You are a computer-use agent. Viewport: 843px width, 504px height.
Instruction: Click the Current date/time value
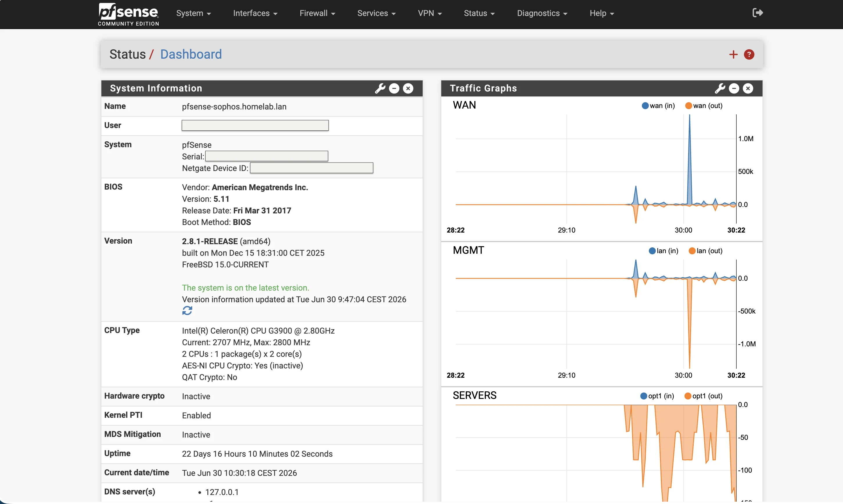tap(239, 473)
